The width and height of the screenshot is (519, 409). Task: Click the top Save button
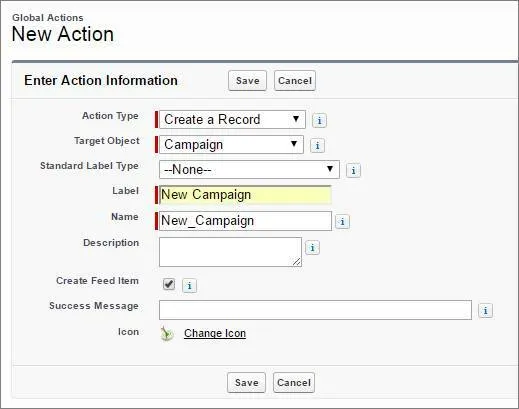click(247, 80)
